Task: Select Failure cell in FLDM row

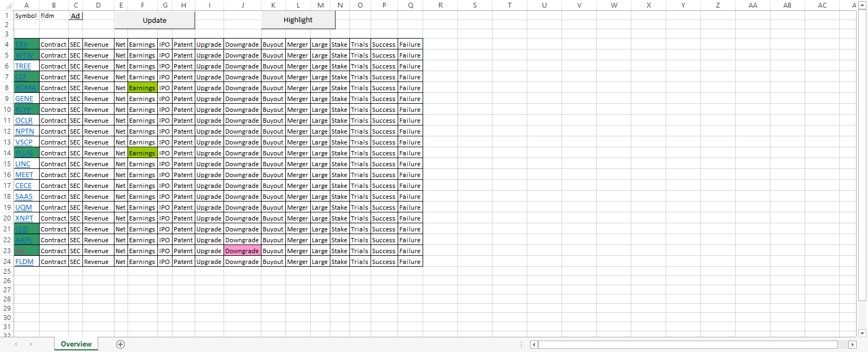Action: 410,262
